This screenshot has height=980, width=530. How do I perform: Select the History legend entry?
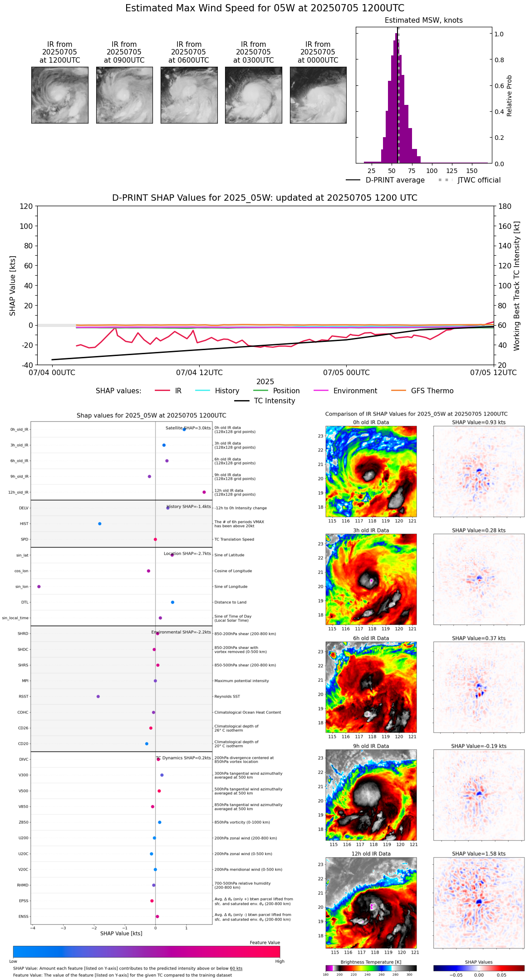tap(217, 391)
